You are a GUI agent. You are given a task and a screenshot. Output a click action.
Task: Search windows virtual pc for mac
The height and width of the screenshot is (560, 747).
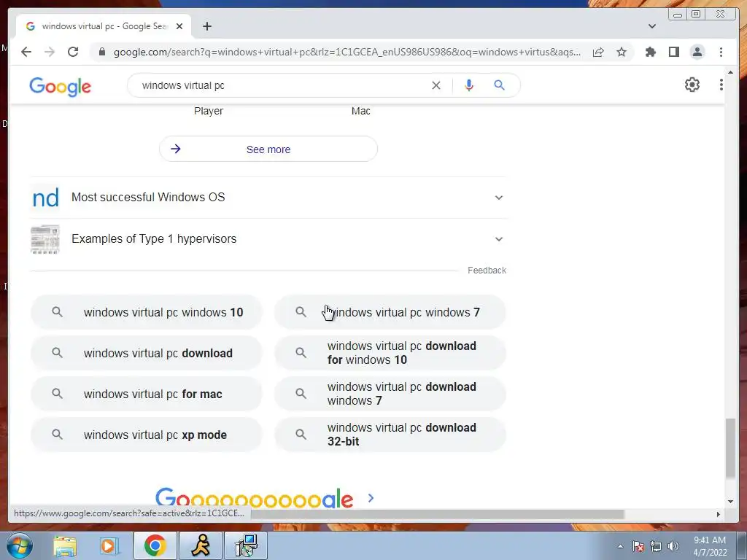tap(147, 394)
